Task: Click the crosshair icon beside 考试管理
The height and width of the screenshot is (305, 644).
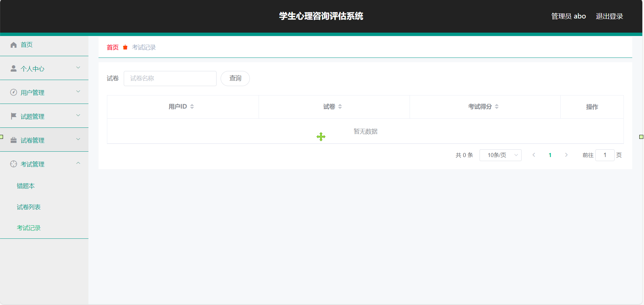Action: click(x=13, y=164)
